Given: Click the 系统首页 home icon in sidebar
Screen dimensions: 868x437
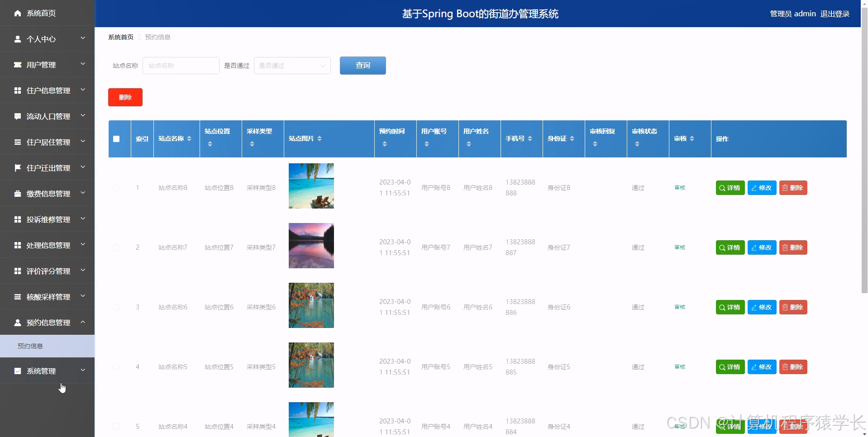Looking at the screenshot, I should tap(18, 13).
